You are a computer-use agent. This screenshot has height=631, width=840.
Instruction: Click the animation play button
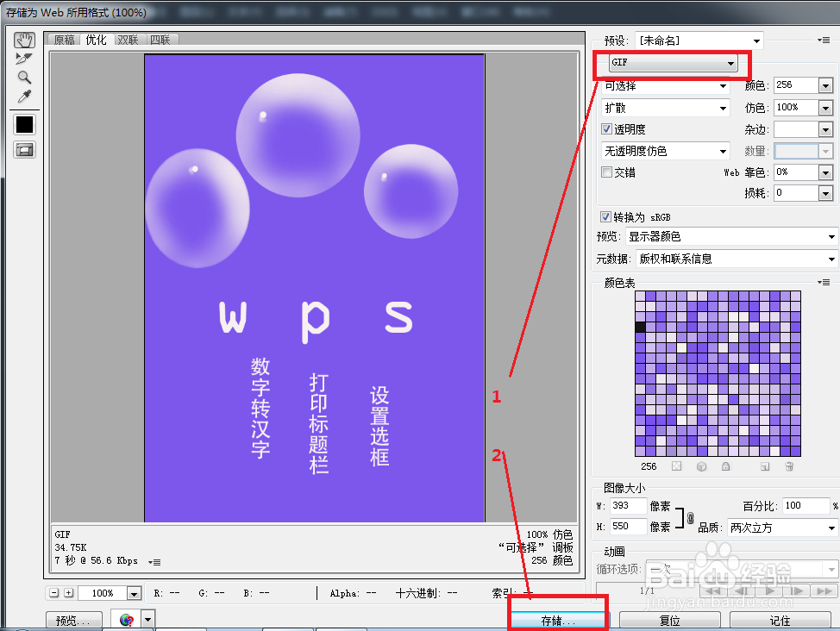pyautogui.click(x=769, y=590)
